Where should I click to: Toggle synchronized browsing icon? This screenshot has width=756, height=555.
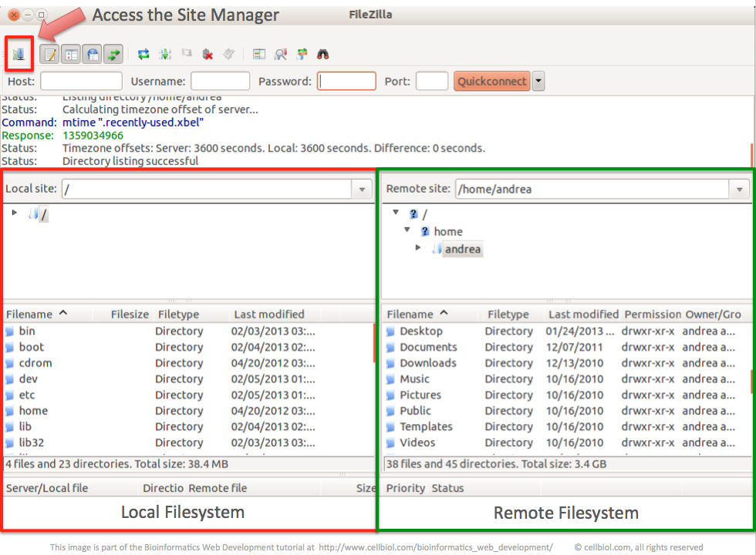(x=302, y=54)
